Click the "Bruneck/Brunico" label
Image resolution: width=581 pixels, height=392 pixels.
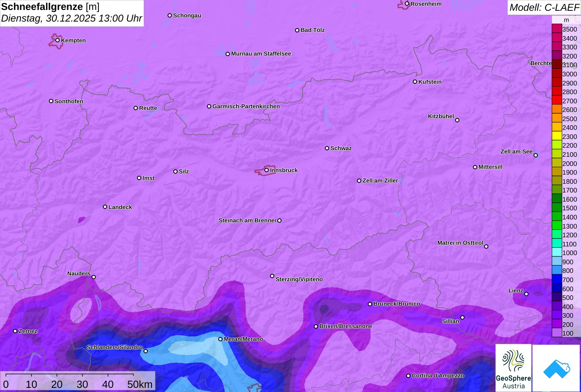pyautogui.click(x=397, y=304)
